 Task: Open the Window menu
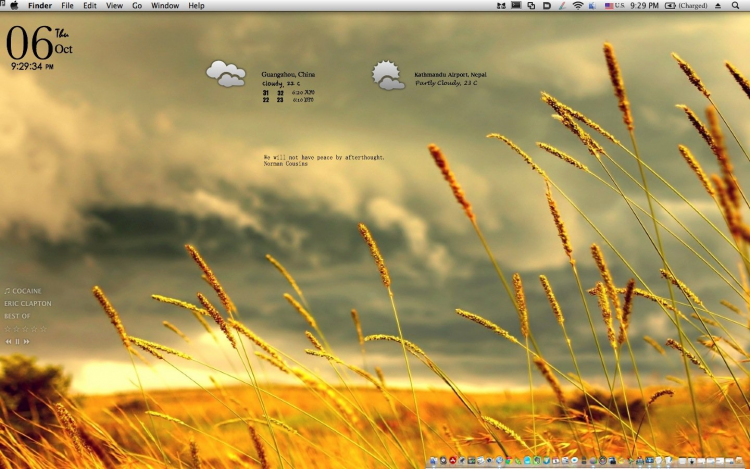[x=165, y=5]
